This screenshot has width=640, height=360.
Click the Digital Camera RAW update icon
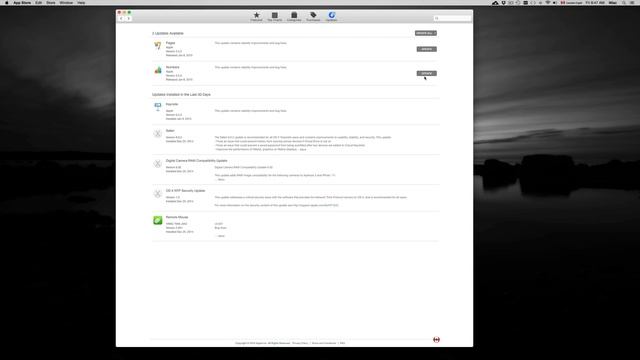coord(158,164)
